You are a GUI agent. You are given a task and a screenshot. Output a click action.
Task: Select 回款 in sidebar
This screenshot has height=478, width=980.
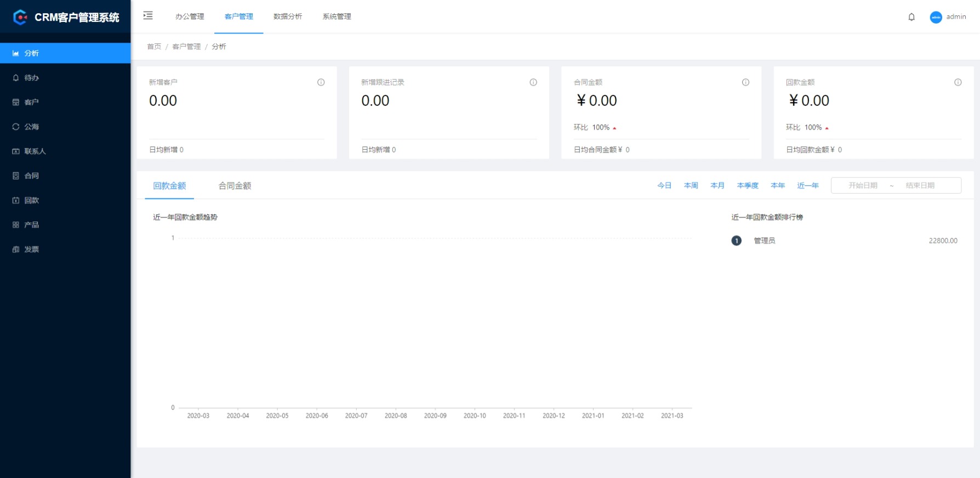click(65, 201)
